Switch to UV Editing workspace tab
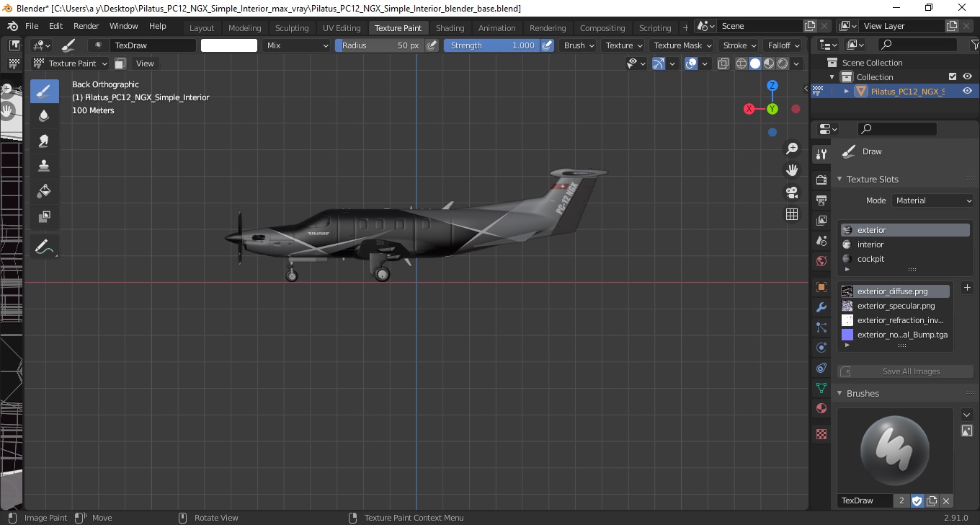 coord(342,28)
